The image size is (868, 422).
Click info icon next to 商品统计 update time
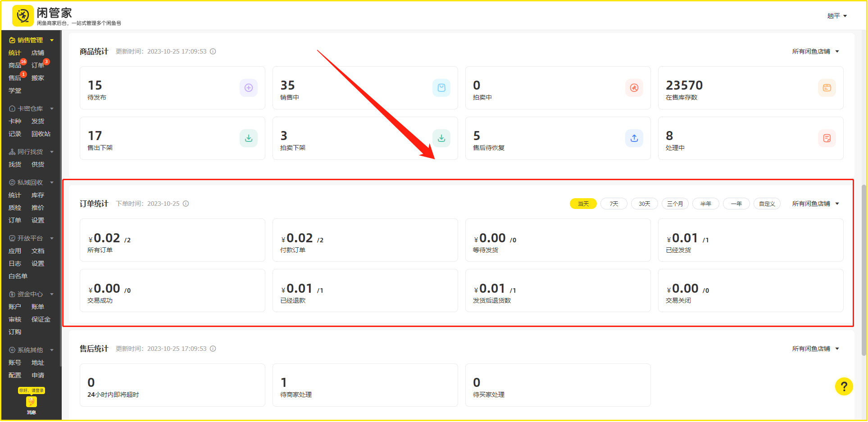coord(213,51)
